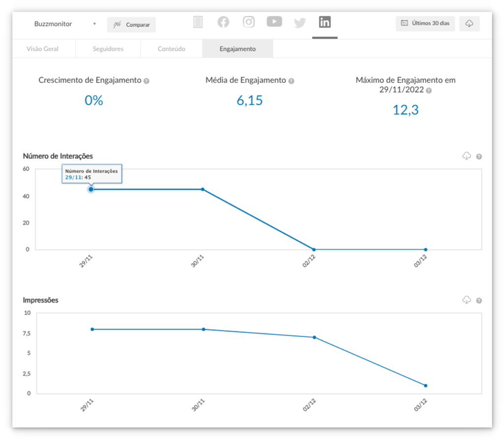The image size is (504, 440).
Task: Download the Número de Interações chart
Action: pos(467,156)
